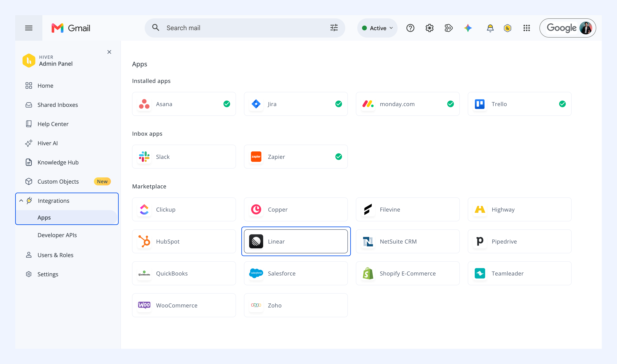Click the Search mail input field
This screenshot has width=617, height=364.
tap(245, 28)
